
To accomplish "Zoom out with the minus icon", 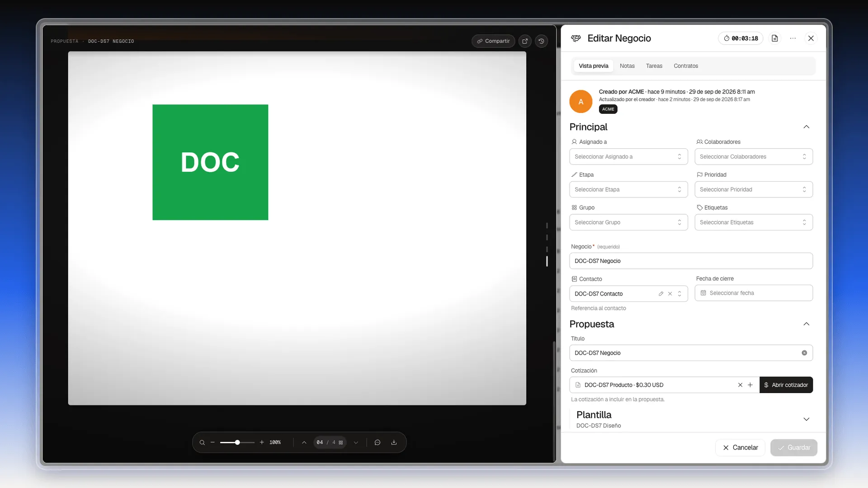I will tap(212, 442).
